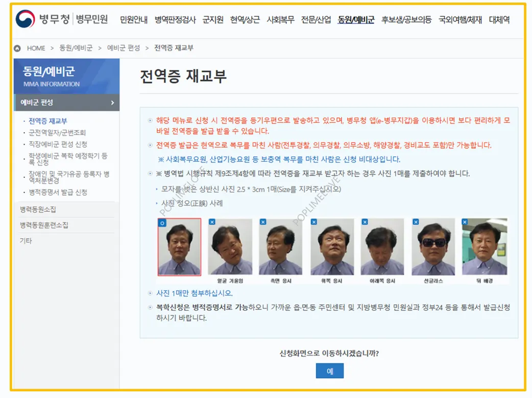Click the X icon on 아래쪽 응시 photo
Viewport: 532px width, 398px height.
click(365, 222)
